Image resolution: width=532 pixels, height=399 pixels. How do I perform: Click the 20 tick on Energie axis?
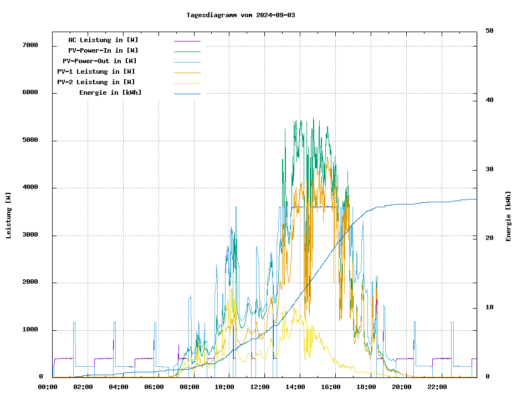click(489, 238)
